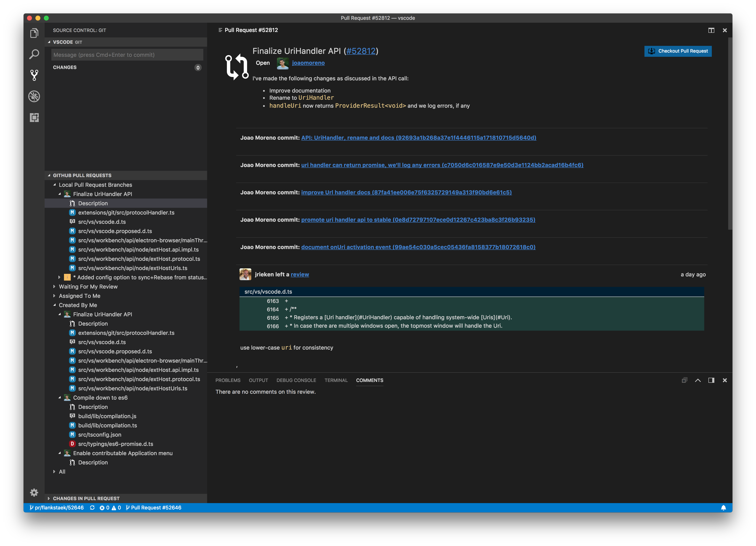Click the Checkout Pull Request button

pos(678,51)
